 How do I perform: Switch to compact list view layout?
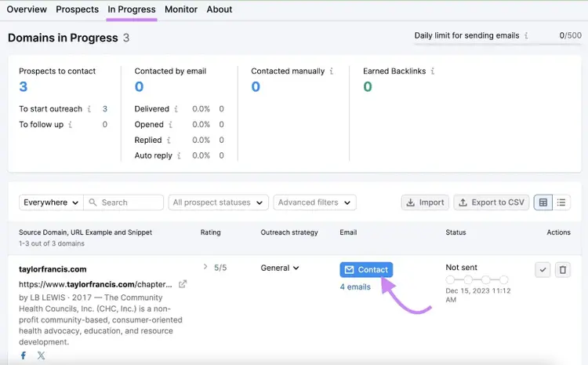pyautogui.click(x=561, y=203)
